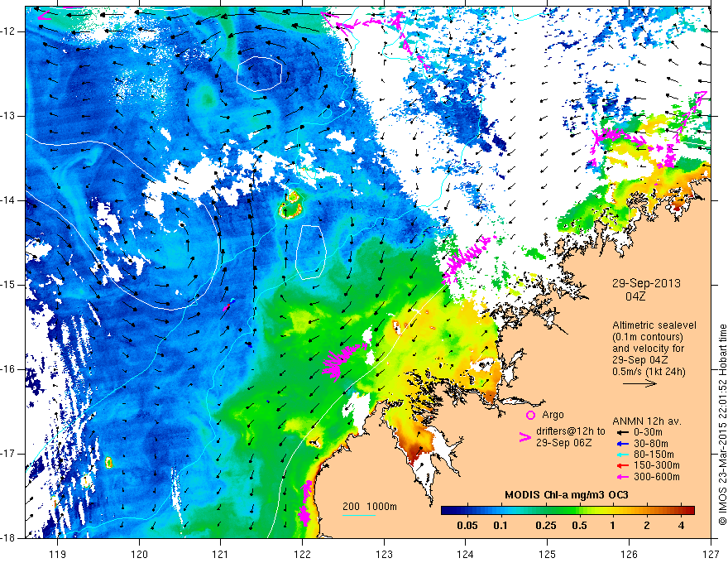
Task: Click the "drifters@12h to" legend label
Action: [571, 431]
